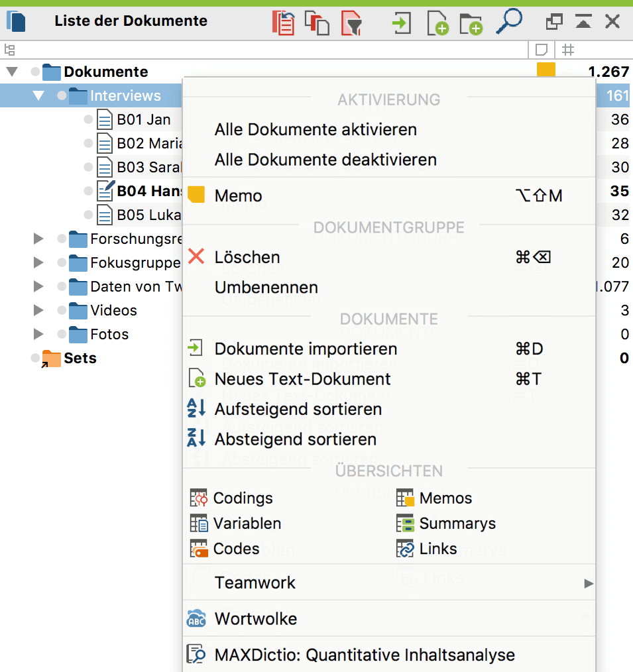Choose Umbenennen from the context menu
The height and width of the screenshot is (672, 633).
(x=266, y=288)
